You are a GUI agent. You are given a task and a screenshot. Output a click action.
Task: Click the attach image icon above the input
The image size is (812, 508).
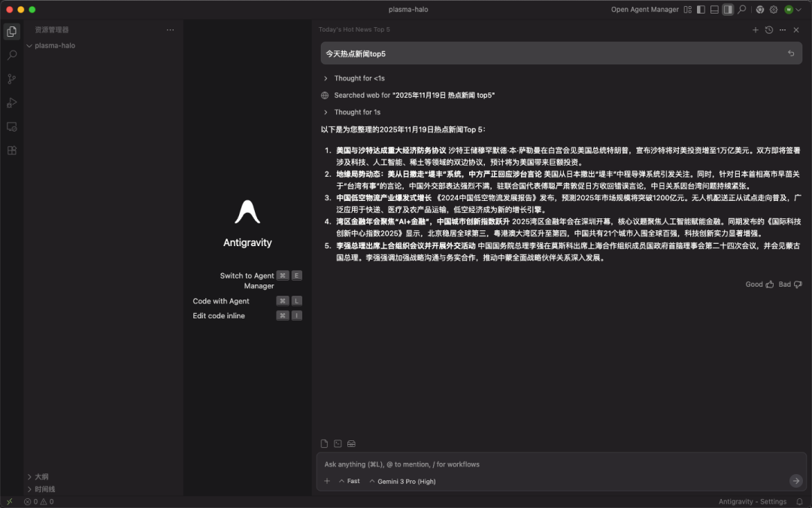click(337, 443)
